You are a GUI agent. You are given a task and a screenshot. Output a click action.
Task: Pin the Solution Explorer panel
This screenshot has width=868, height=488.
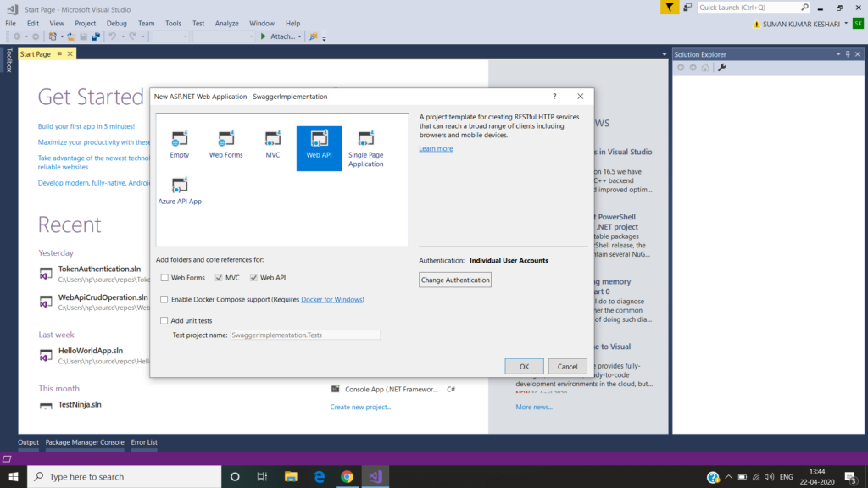click(848, 54)
